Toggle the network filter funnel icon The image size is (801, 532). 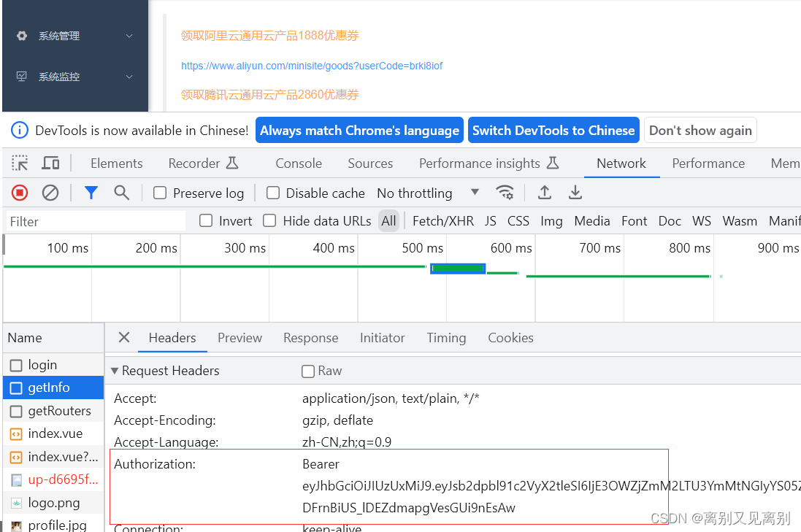point(91,193)
